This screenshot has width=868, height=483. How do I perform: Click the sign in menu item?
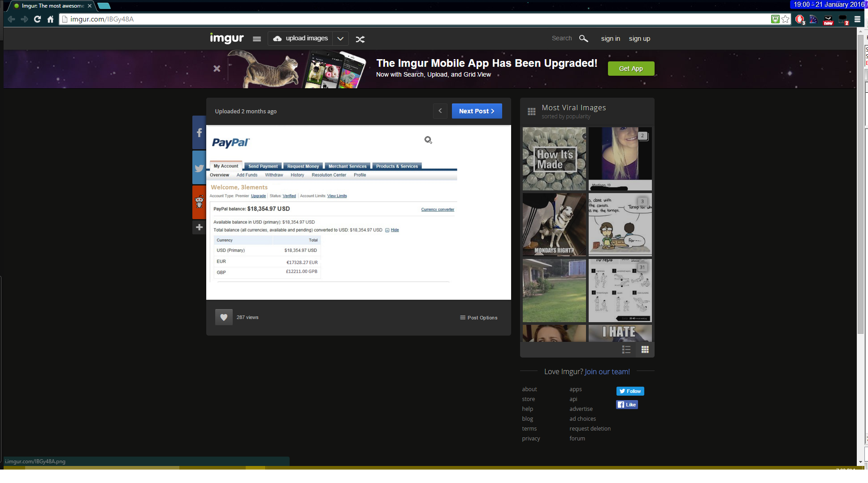tap(610, 39)
